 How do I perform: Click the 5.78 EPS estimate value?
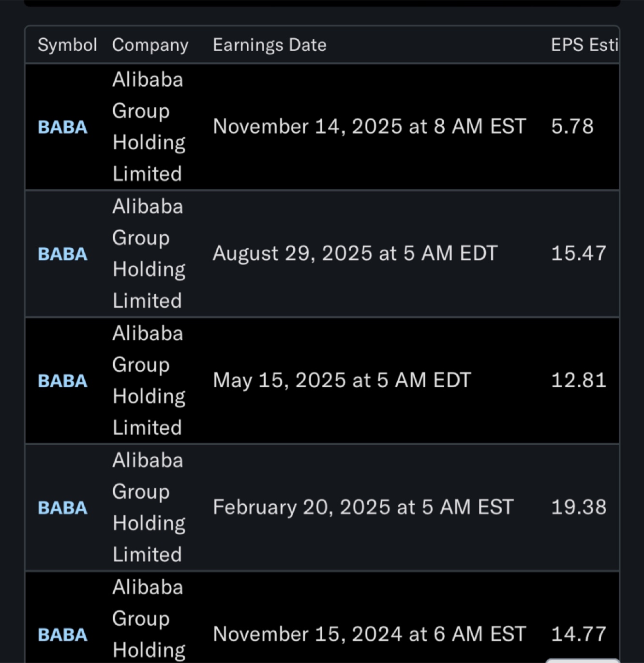(x=572, y=127)
